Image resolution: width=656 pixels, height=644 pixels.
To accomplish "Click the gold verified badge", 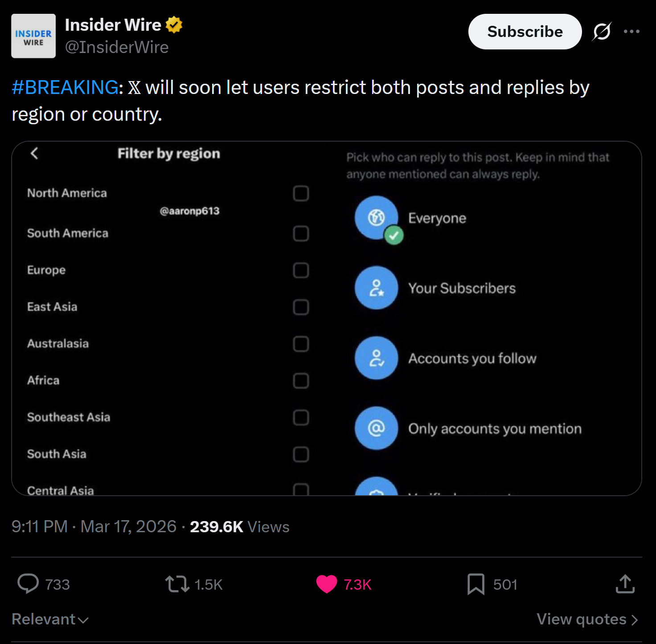I will 174,25.
